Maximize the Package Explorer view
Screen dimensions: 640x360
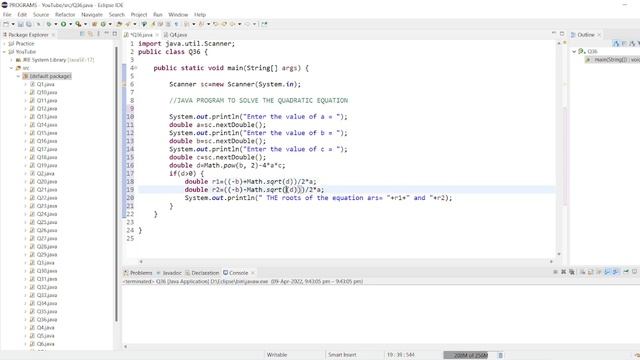click(114, 33)
